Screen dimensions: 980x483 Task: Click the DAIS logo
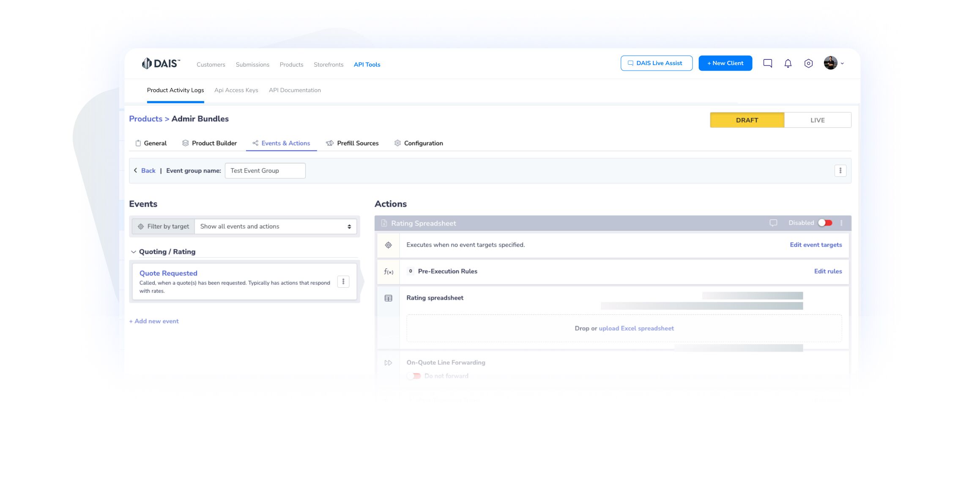[161, 63]
